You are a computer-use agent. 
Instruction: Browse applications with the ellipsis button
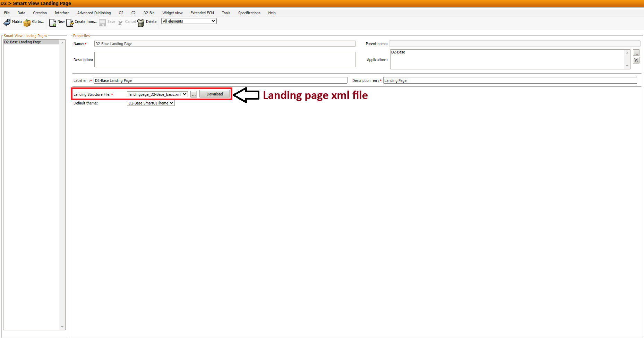pyautogui.click(x=636, y=53)
